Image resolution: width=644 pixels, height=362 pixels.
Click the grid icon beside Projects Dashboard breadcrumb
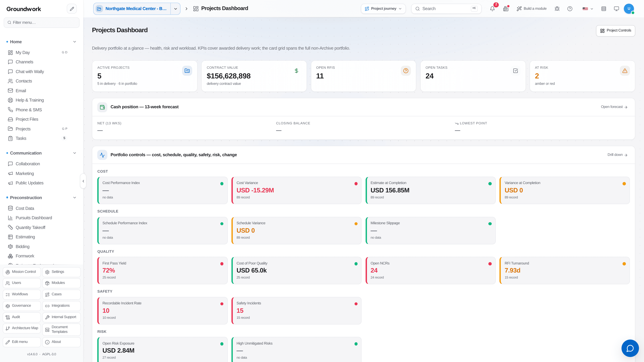(x=196, y=9)
